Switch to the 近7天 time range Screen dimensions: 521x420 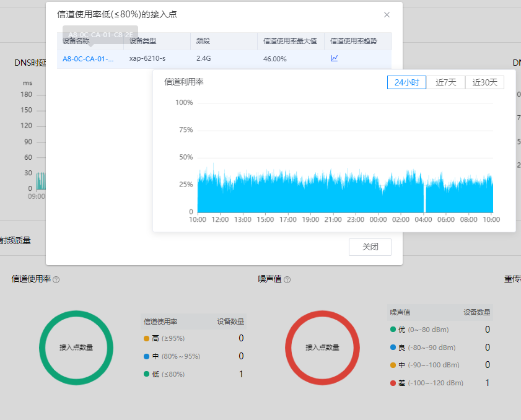(445, 82)
